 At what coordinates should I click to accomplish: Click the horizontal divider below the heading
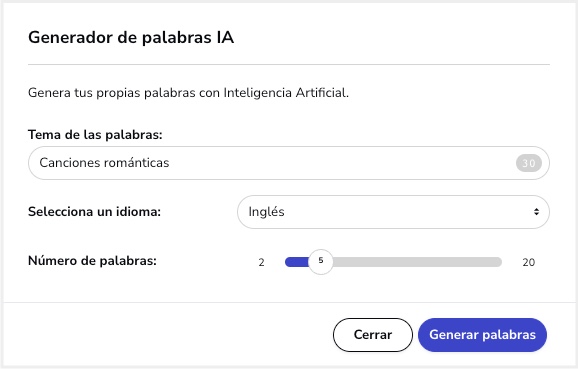tap(289, 65)
